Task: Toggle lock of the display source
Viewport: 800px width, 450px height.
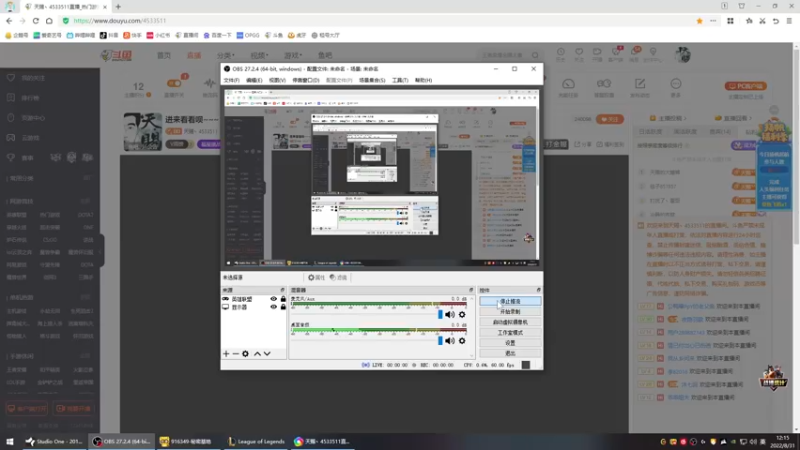Action: pyautogui.click(x=283, y=307)
